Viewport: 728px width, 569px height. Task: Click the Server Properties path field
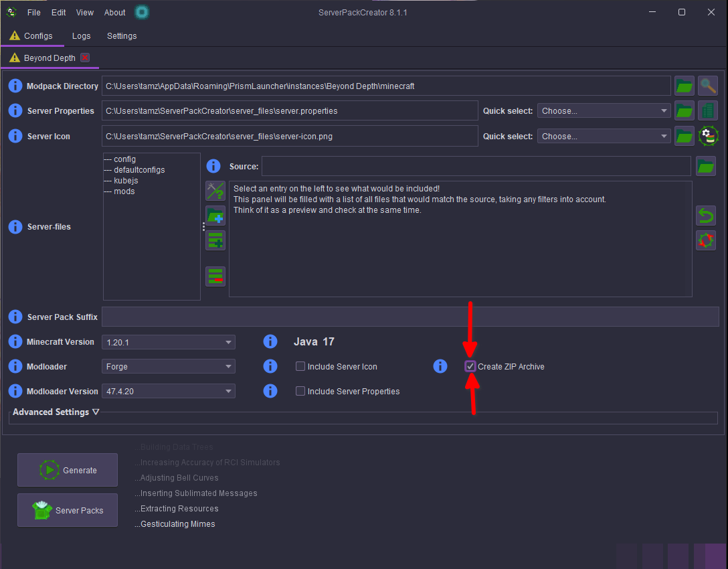coord(290,110)
